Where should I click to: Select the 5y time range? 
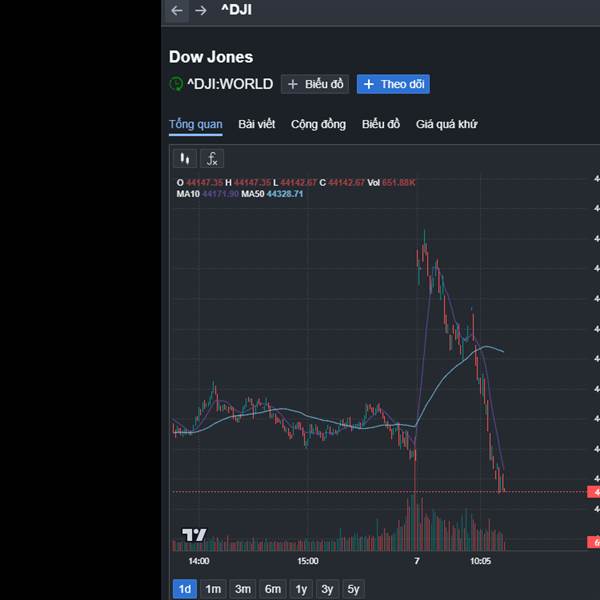coord(353,589)
